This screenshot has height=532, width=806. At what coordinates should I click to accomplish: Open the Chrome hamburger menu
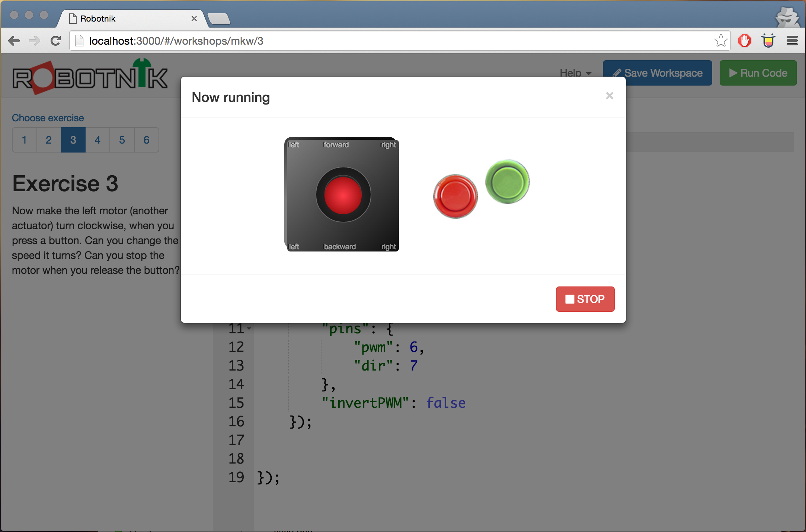pos(792,41)
